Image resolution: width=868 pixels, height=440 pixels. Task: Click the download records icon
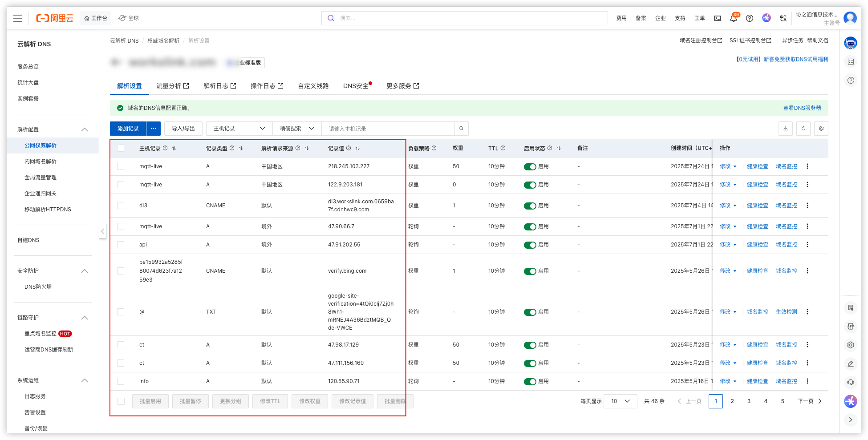(x=786, y=129)
